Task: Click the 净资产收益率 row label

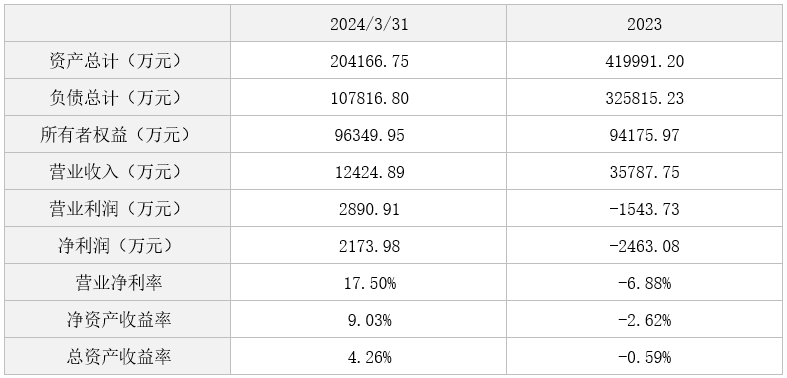Action: (x=117, y=319)
